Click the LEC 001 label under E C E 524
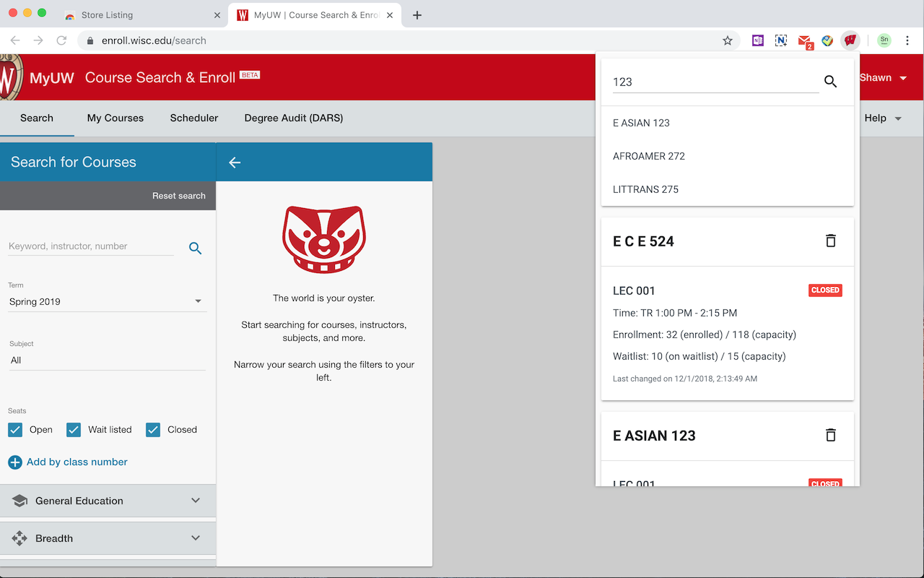 (x=634, y=290)
